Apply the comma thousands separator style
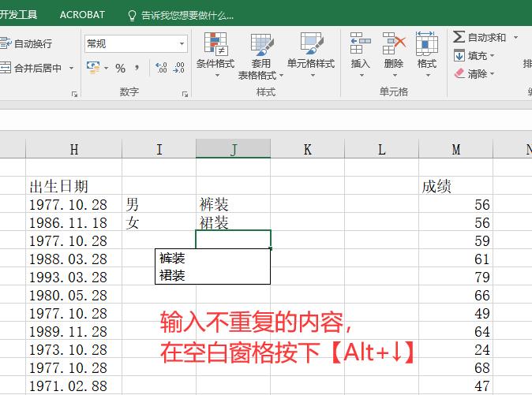 (x=137, y=69)
